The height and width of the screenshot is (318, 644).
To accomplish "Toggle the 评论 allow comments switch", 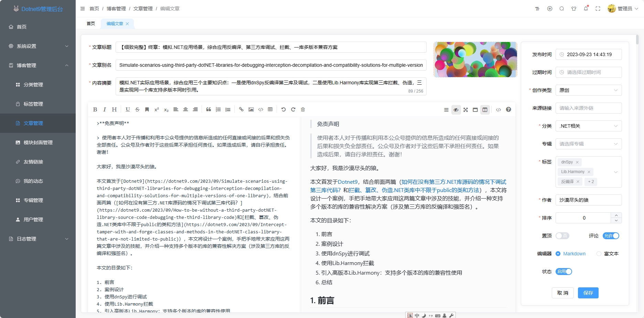I will [611, 236].
